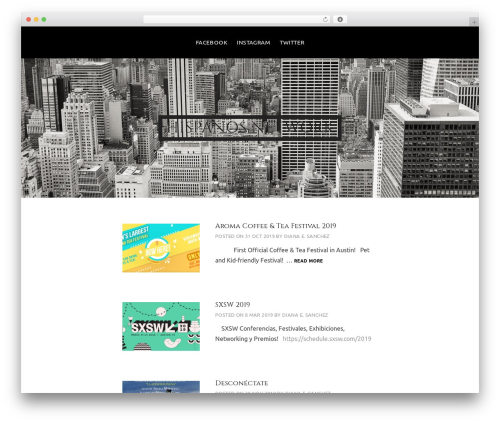Click the Diana E. Sanchez author on SXSW post
The height and width of the screenshot is (423, 500).
tap(305, 315)
